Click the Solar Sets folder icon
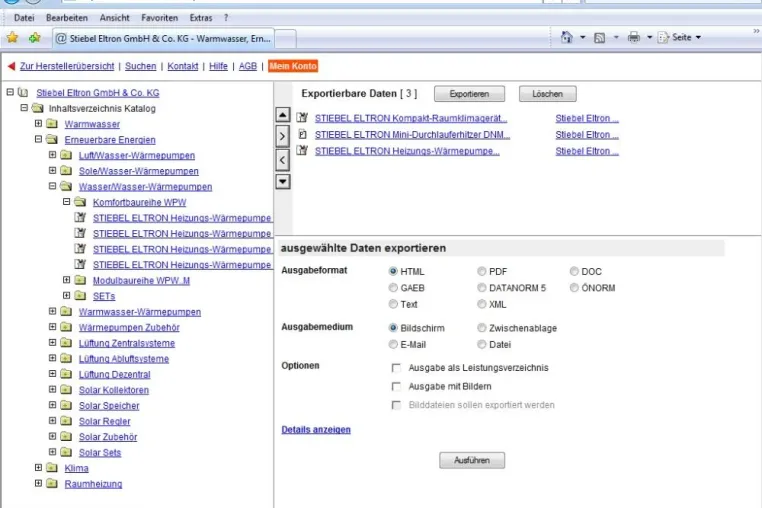 click(x=66, y=452)
